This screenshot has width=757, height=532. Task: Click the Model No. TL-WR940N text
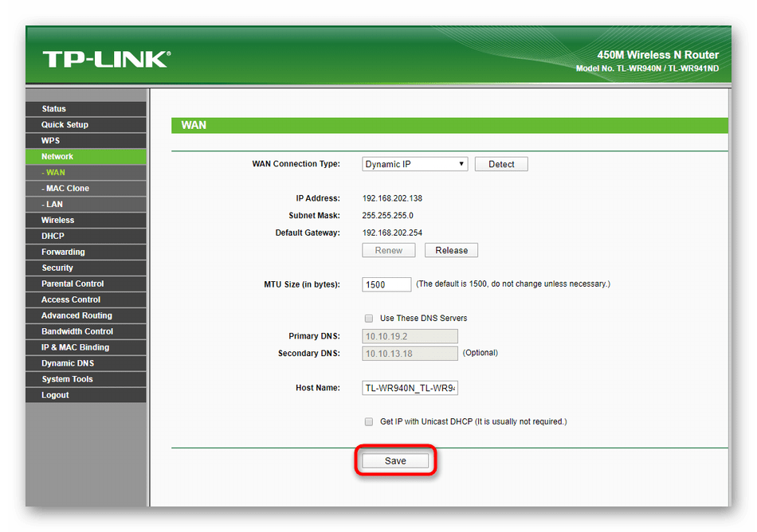[647, 68]
